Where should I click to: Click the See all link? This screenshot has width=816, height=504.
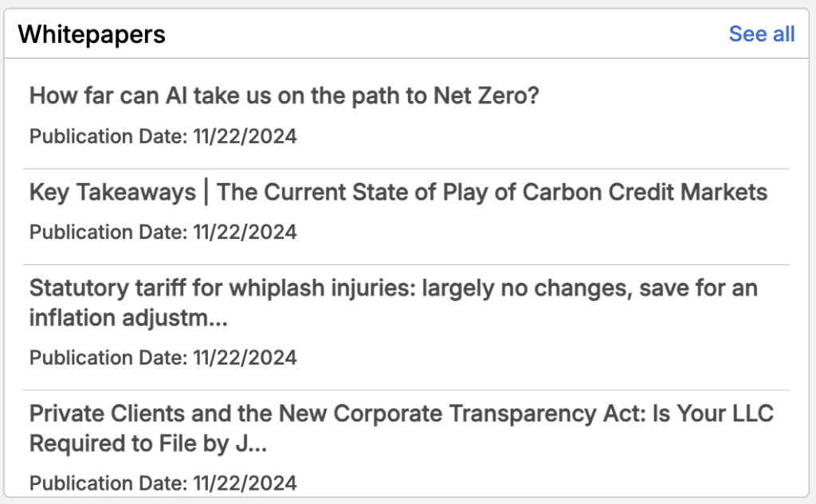point(761,33)
